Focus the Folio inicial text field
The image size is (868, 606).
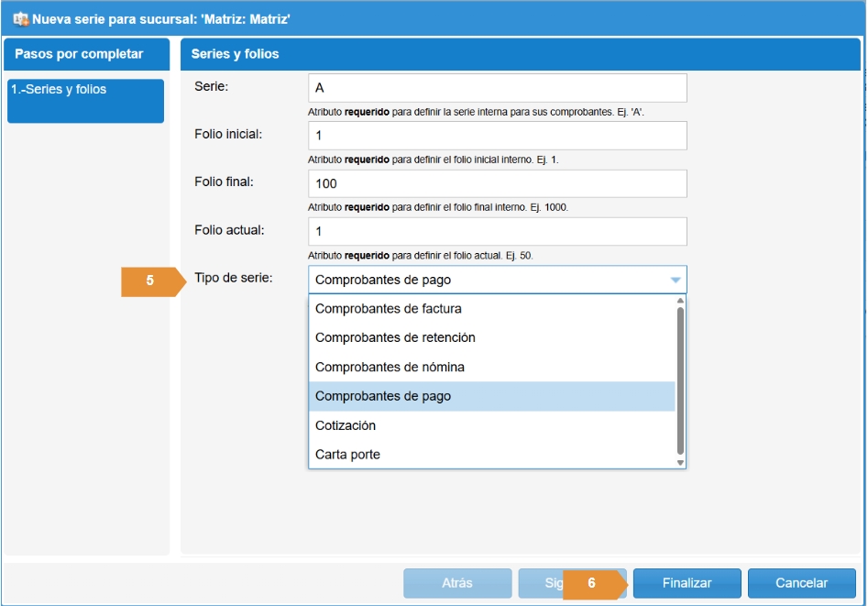(x=497, y=136)
